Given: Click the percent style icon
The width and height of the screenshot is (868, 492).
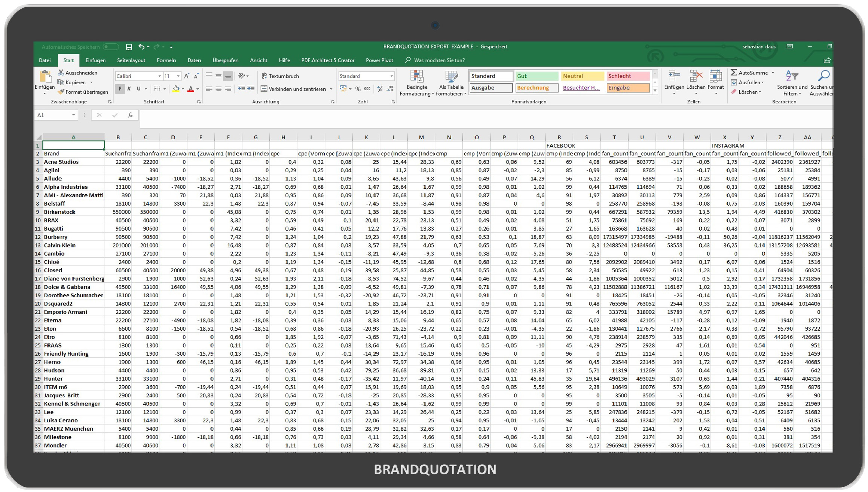Looking at the screenshot, I should pos(358,89).
